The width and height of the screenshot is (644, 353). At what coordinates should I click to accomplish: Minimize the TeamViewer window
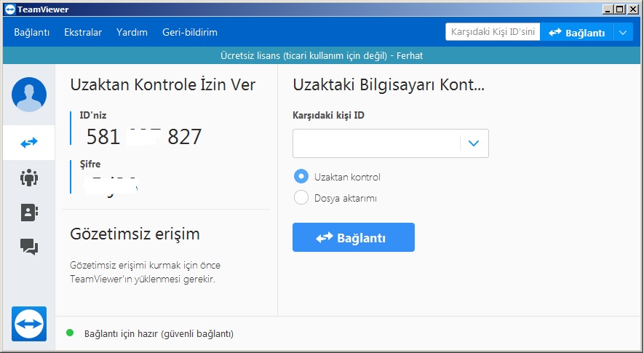[x=608, y=9]
